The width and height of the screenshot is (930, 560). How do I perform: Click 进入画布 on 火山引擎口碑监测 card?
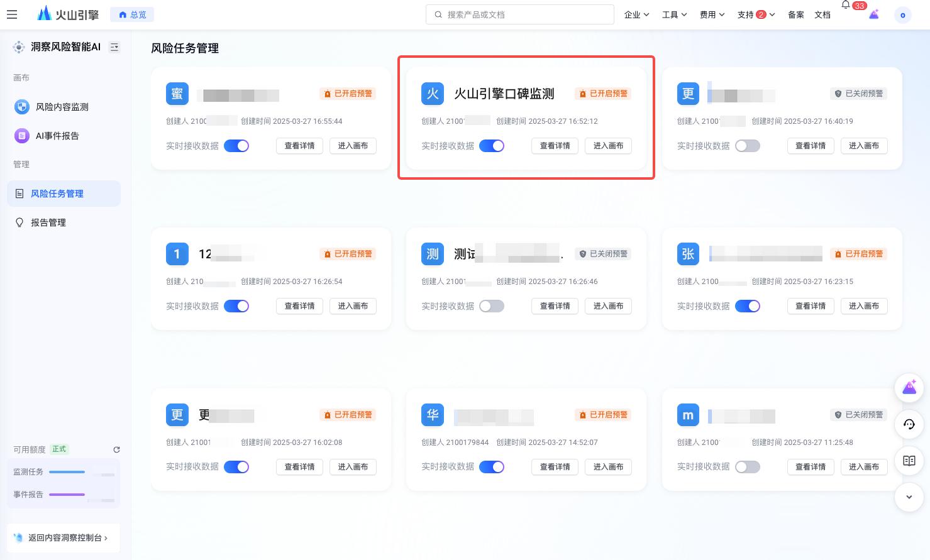[x=608, y=146]
